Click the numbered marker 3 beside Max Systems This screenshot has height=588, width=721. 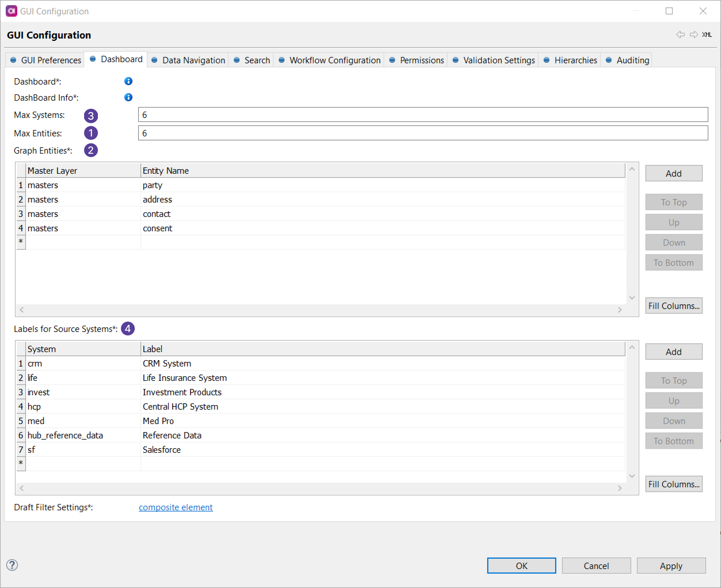point(91,116)
